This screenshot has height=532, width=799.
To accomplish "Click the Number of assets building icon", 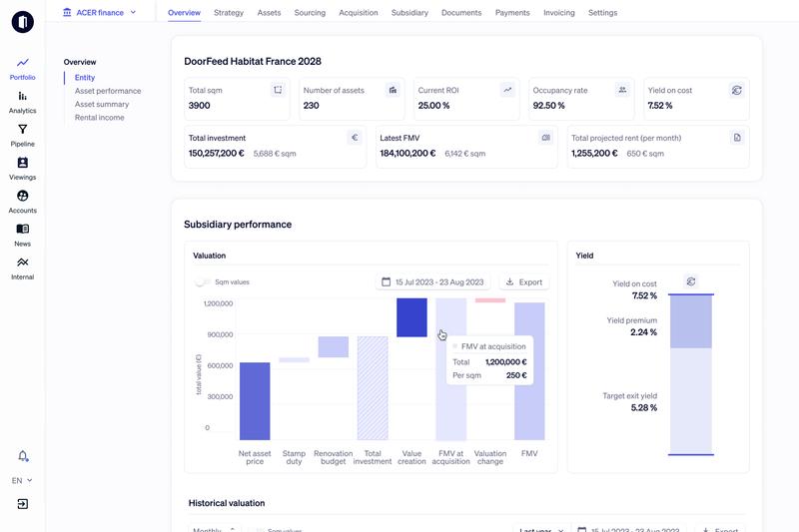I will tap(393, 90).
